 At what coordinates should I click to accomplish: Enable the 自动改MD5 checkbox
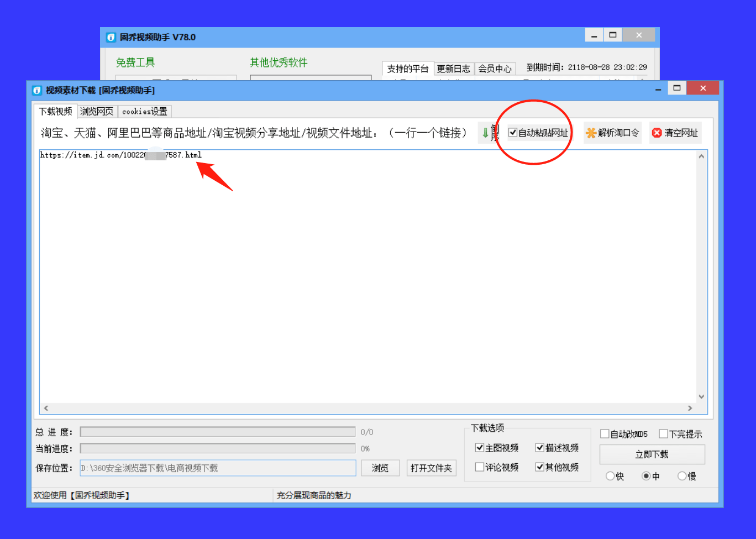point(605,434)
